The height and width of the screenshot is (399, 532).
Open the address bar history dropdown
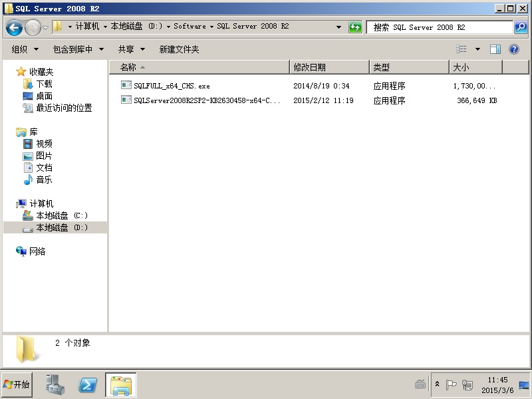pos(338,27)
